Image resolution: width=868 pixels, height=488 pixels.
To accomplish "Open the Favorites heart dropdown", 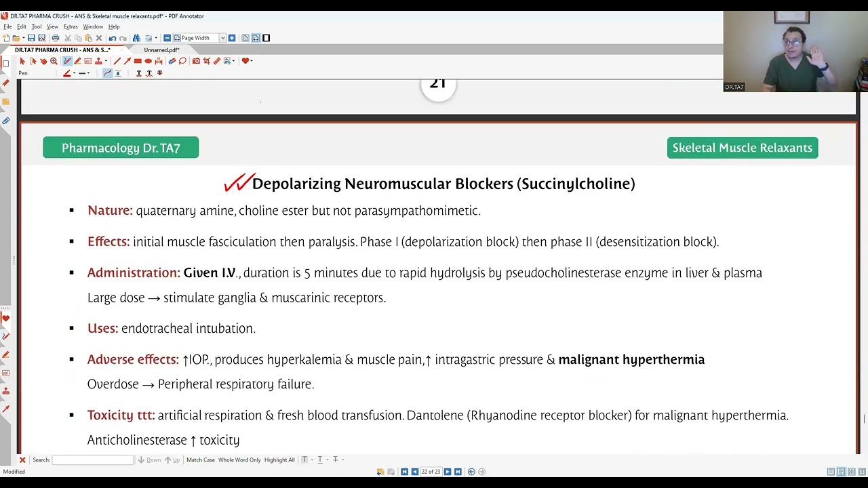I will pyautogui.click(x=252, y=61).
